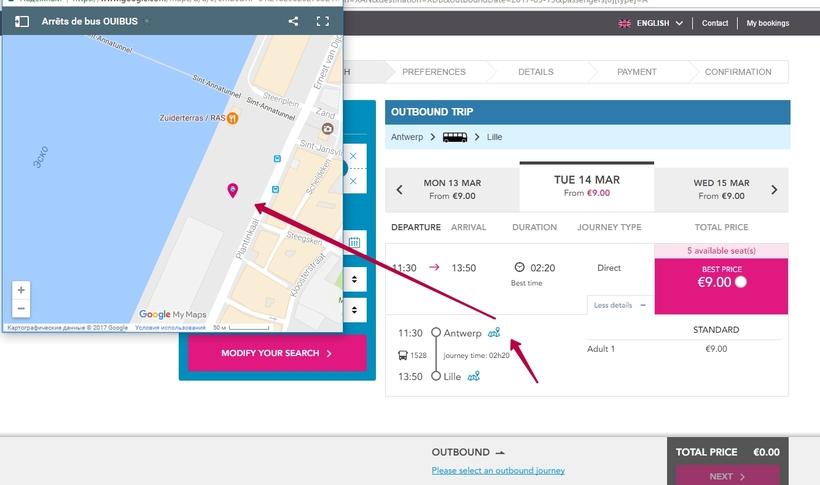This screenshot has width=820, height=485.
Task: Click the upper blue transit stop marker
Action: point(277,159)
